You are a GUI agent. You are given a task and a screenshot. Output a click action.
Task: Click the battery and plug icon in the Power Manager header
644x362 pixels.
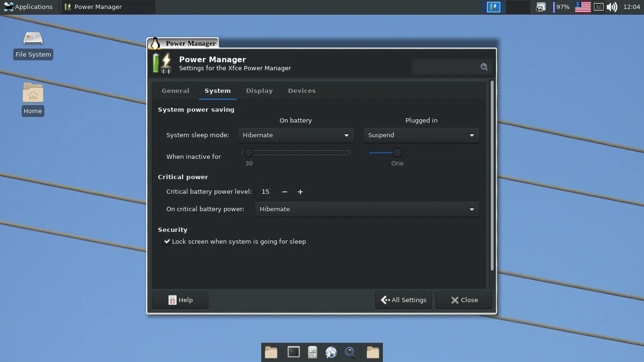coord(163,63)
